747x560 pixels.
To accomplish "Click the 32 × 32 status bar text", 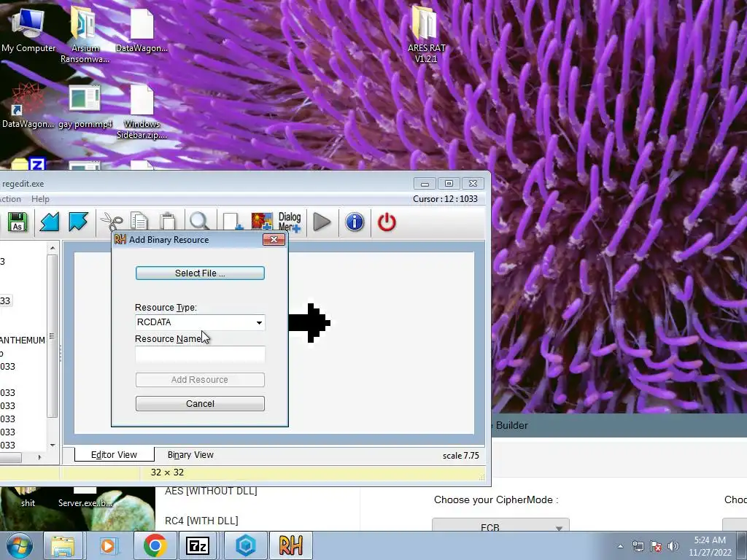I will point(167,472).
